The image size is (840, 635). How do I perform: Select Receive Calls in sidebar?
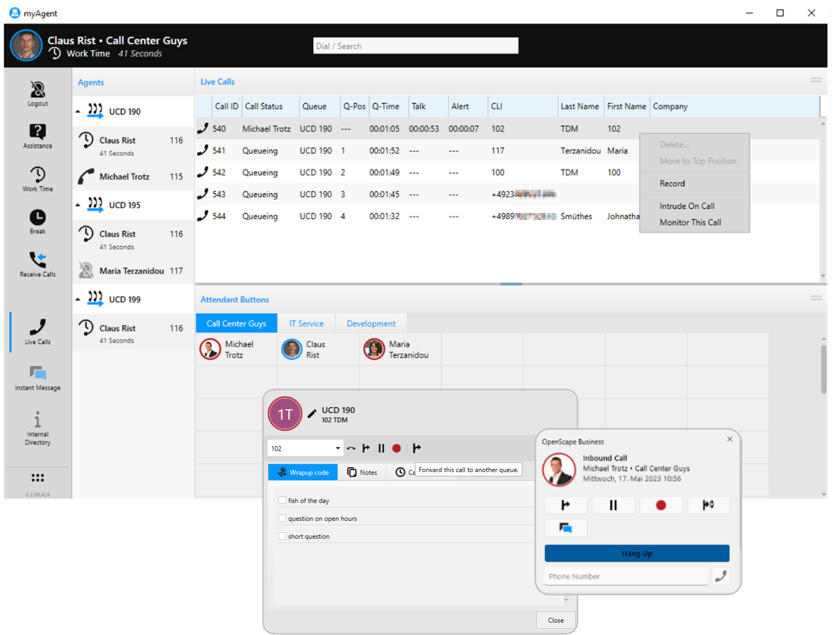click(38, 264)
